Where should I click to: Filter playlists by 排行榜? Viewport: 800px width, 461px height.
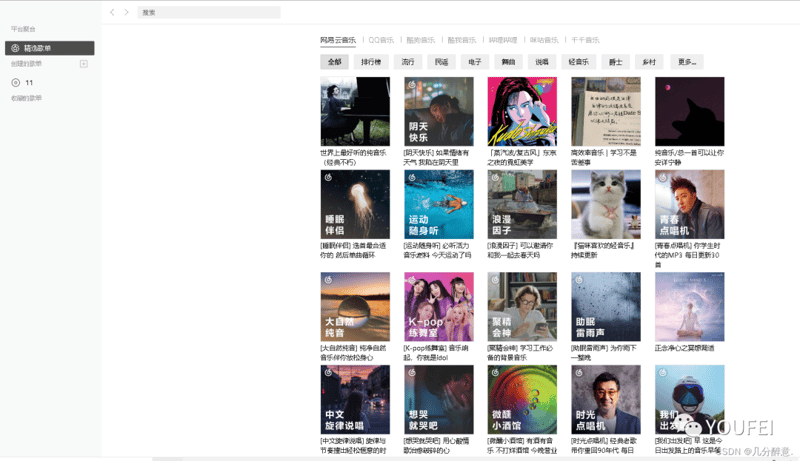pos(371,62)
